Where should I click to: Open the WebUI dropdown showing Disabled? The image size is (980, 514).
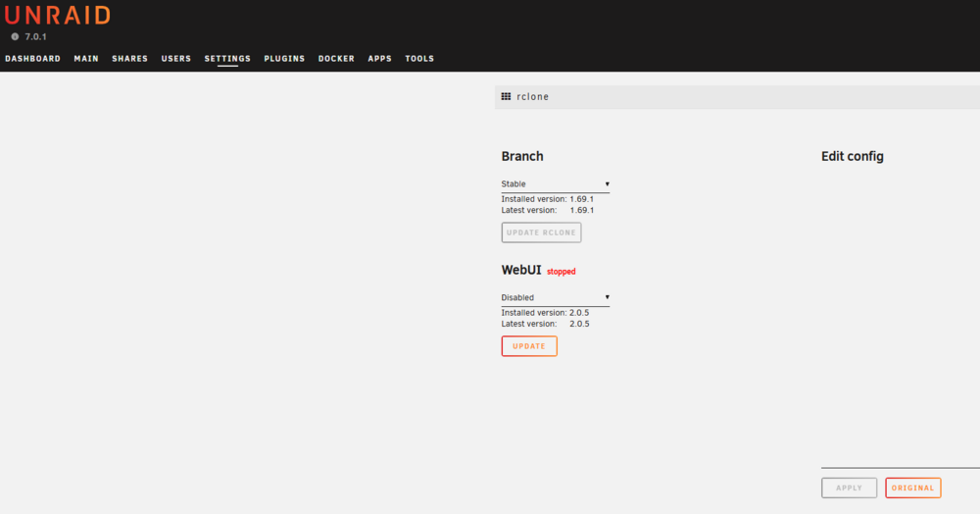click(555, 297)
